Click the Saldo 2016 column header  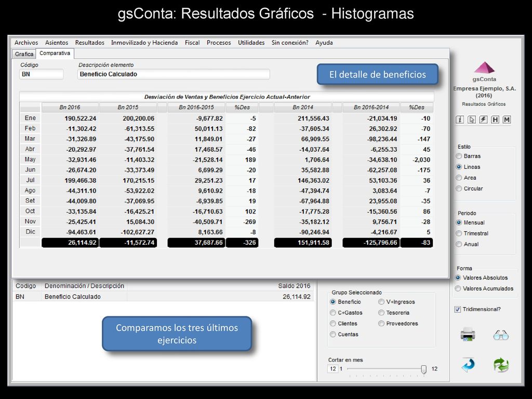tap(294, 286)
